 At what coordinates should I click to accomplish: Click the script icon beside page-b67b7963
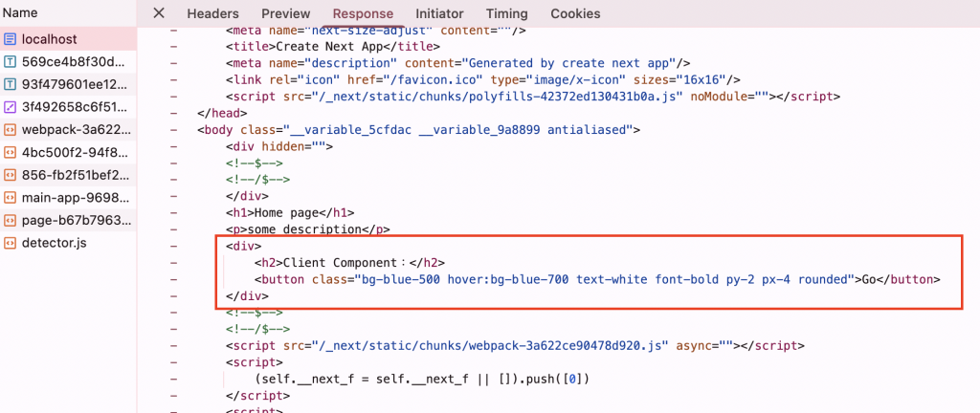click(10, 220)
